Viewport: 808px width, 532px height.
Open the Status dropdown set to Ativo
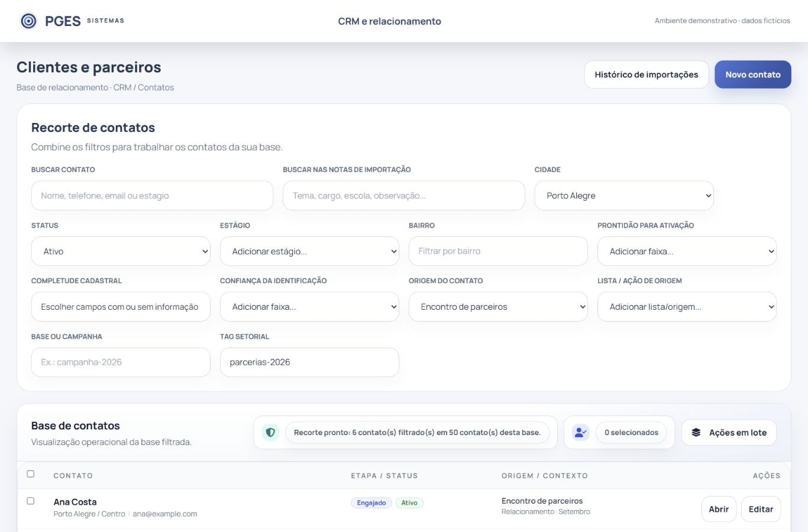pos(121,251)
